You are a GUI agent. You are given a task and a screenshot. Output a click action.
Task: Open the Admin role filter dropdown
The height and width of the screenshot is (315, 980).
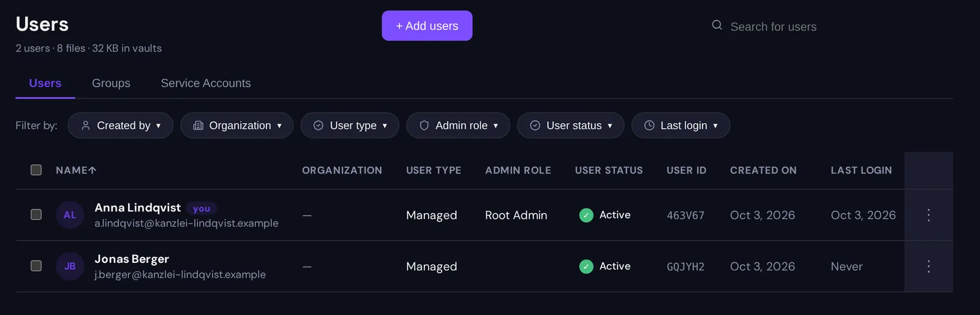pyautogui.click(x=458, y=125)
